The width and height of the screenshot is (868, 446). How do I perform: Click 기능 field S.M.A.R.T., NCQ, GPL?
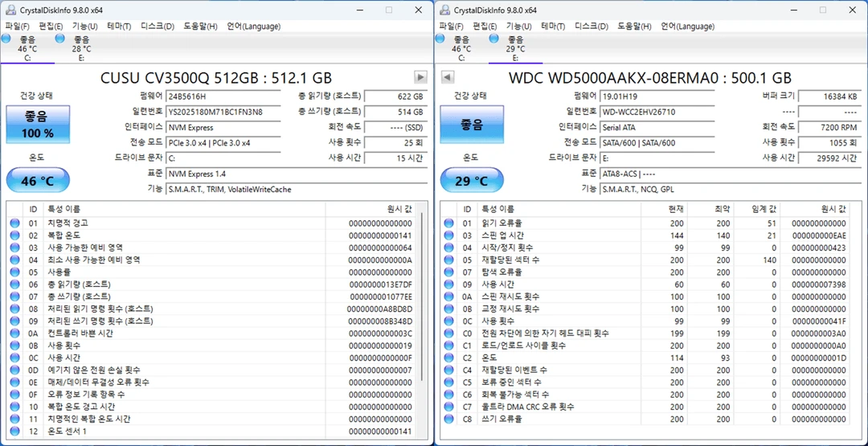point(730,189)
